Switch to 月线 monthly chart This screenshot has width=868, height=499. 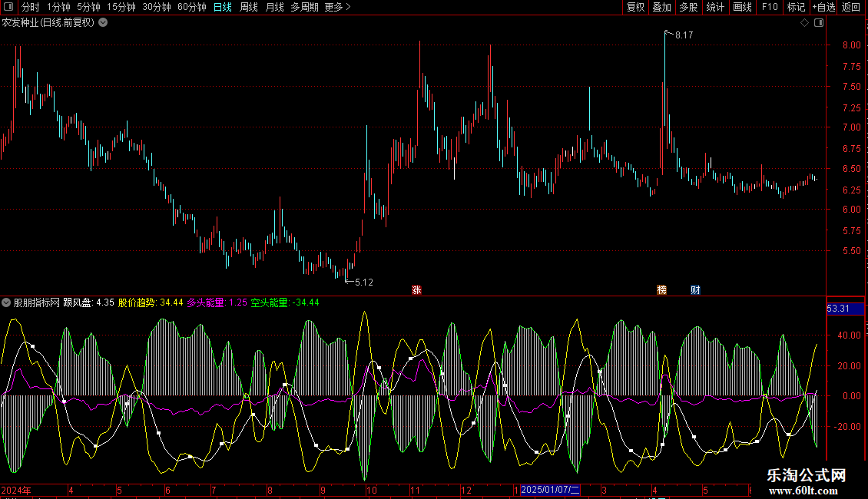click(x=274, y=7)
